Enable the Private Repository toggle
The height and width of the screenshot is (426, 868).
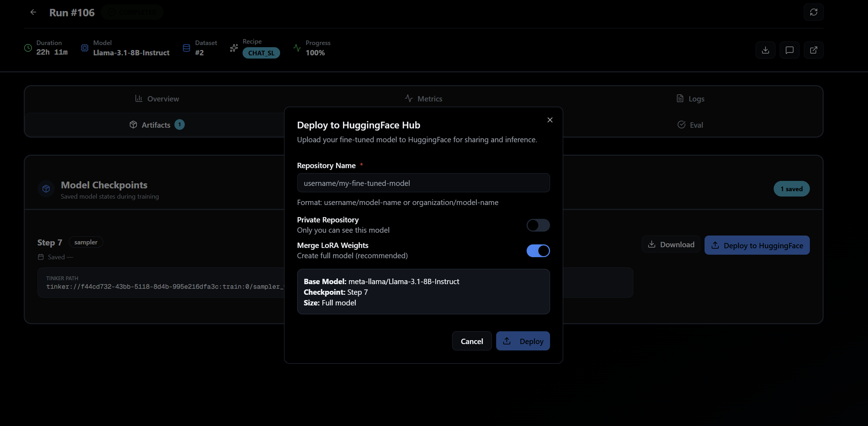pyautogui.click(x=538, y=225)
